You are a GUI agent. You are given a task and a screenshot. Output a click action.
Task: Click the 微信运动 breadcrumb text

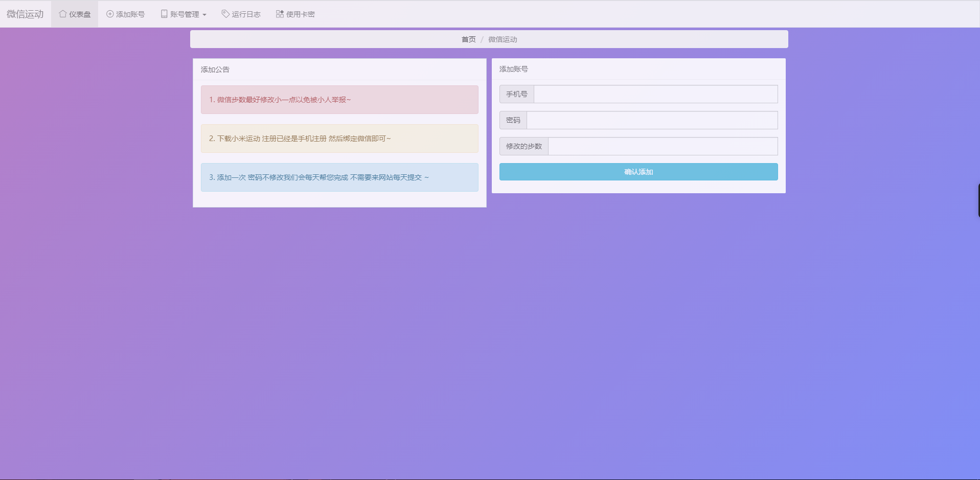click(x=503, y=39)
